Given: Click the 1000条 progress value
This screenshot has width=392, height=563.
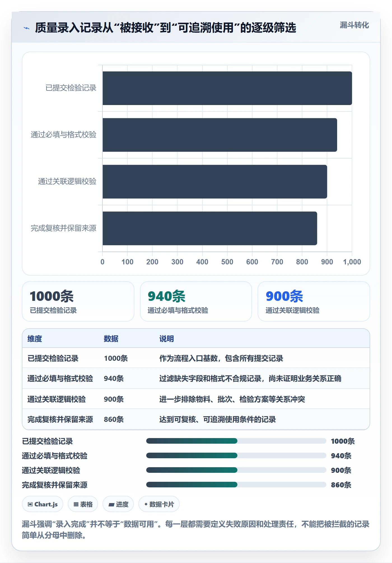Looking at the screenshot, I should [x=343, y=441].
